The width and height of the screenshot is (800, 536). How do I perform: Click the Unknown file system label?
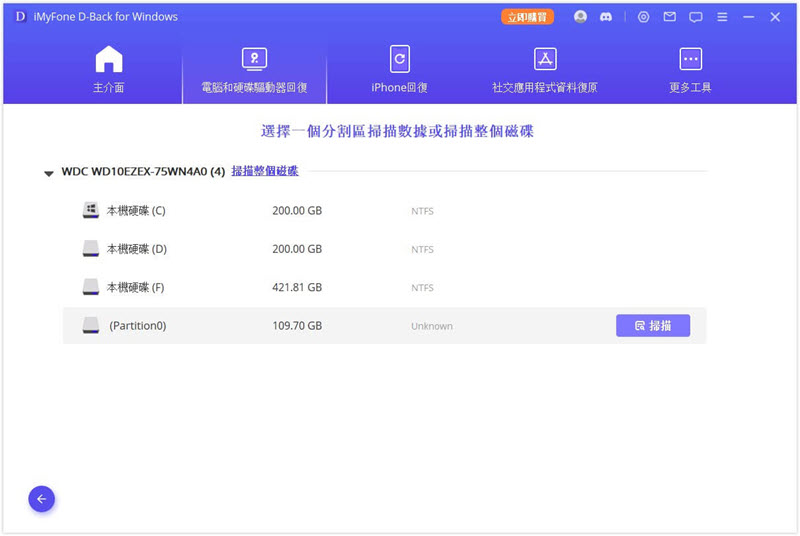[x=432, y=326]
